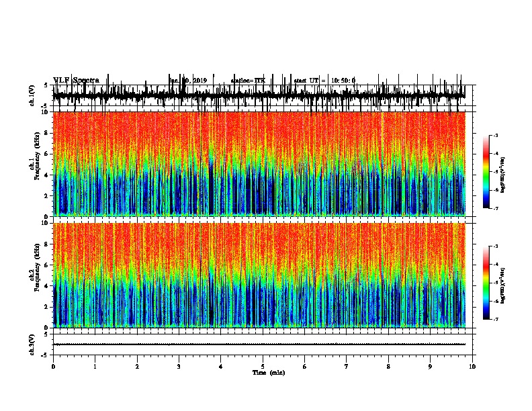
Task: Click the ch.2 color bar PSD label
Action: [x=502, y=285]
